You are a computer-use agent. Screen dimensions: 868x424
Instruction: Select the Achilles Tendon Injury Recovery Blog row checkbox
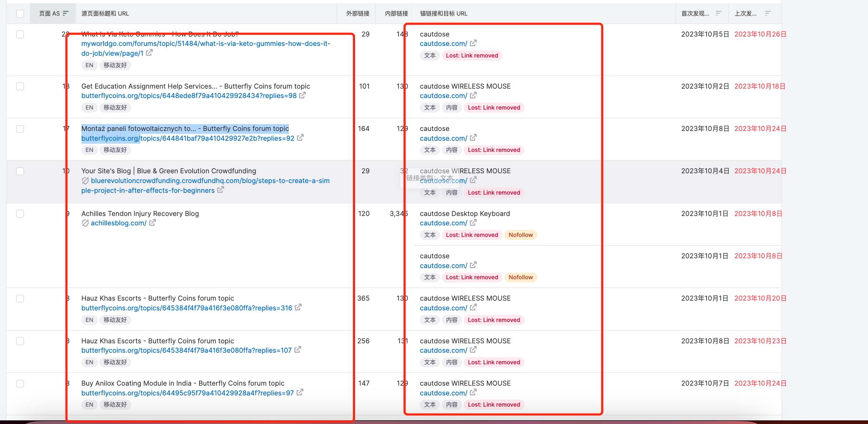click(x=20, y=214)
